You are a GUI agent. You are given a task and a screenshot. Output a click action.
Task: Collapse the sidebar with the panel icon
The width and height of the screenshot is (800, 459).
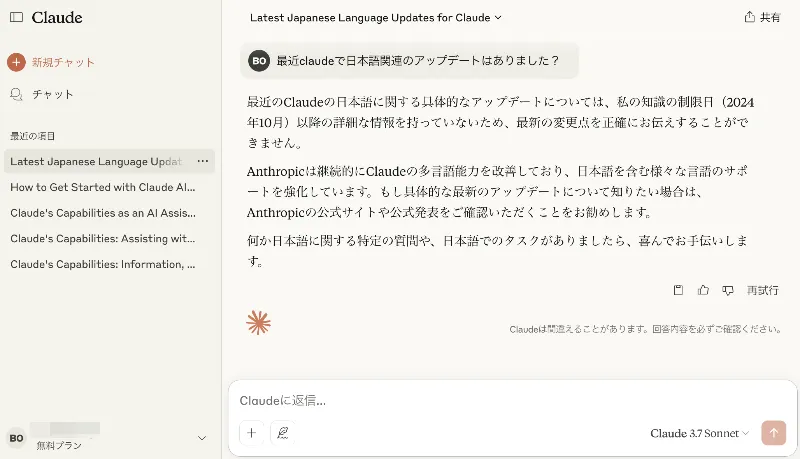click(x=16, y=17)
